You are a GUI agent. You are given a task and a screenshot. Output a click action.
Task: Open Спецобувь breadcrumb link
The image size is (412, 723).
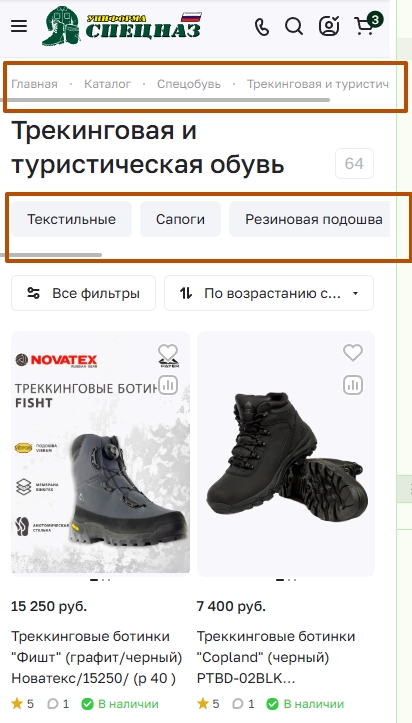pyautogui.click(x=189, y=84)
